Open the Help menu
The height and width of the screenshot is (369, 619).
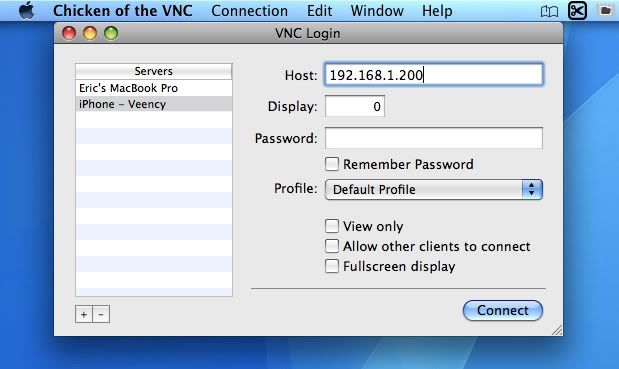coord(437,11)
